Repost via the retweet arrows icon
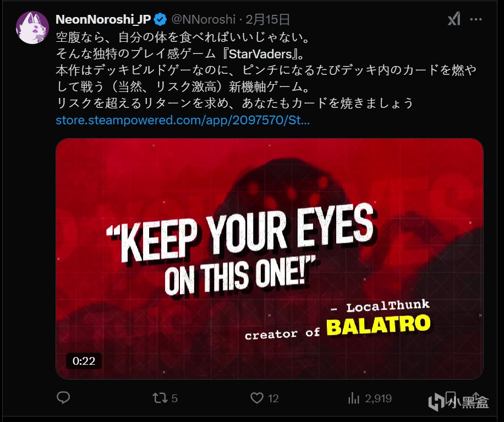 160,398
